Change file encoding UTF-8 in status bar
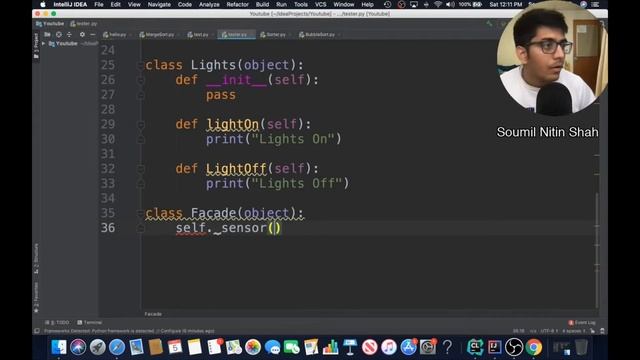 pyautogui.click(x=549, y=331)
